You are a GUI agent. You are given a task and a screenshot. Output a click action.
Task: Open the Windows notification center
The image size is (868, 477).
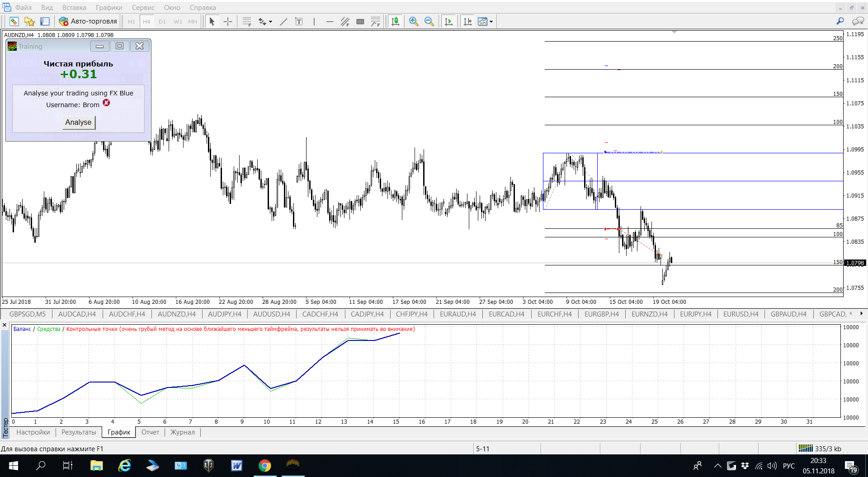point(850,466)
